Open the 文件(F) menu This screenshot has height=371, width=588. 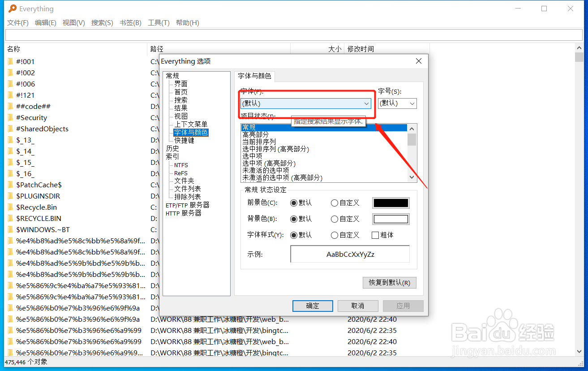[x=18, y=23]
